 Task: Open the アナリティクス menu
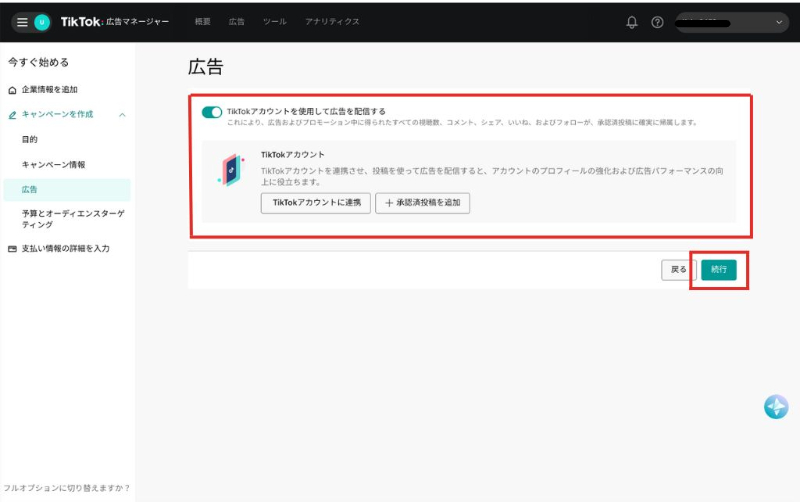click(332, 22)
